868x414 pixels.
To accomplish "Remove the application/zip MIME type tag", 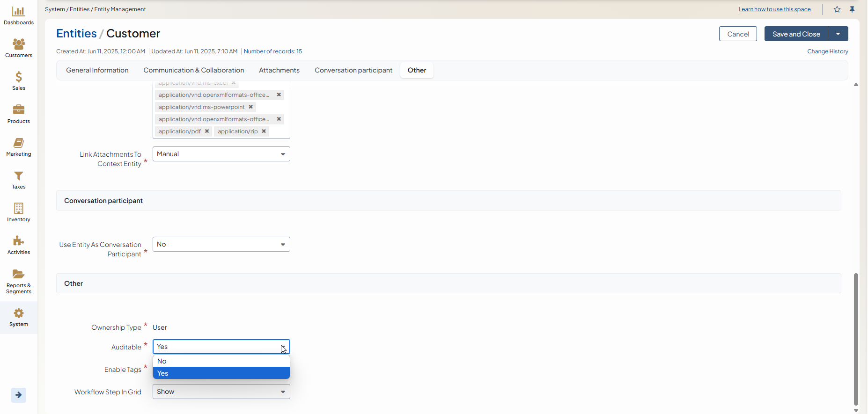I will point(264,131).
